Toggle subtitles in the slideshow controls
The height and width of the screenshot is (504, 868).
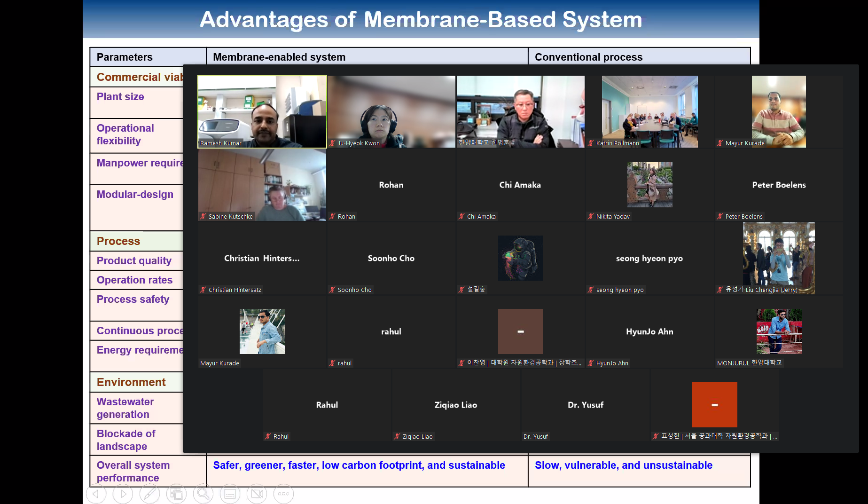click(230, 494)
